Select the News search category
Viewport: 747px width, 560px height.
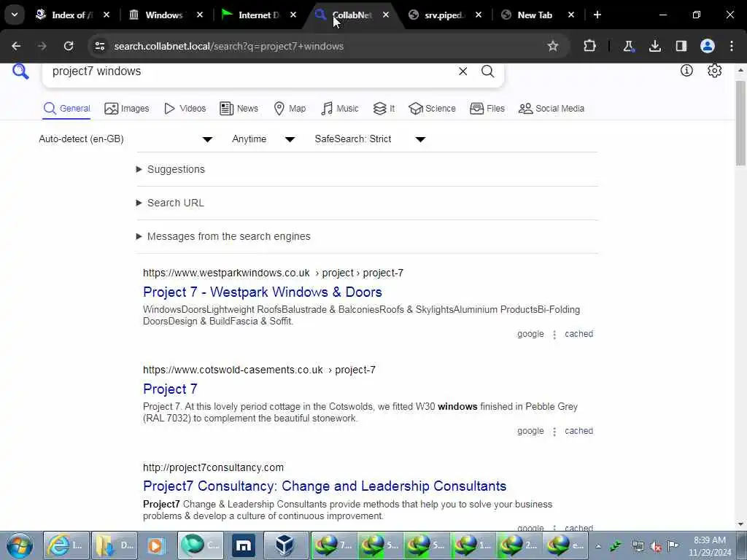(x=239, y=109)
